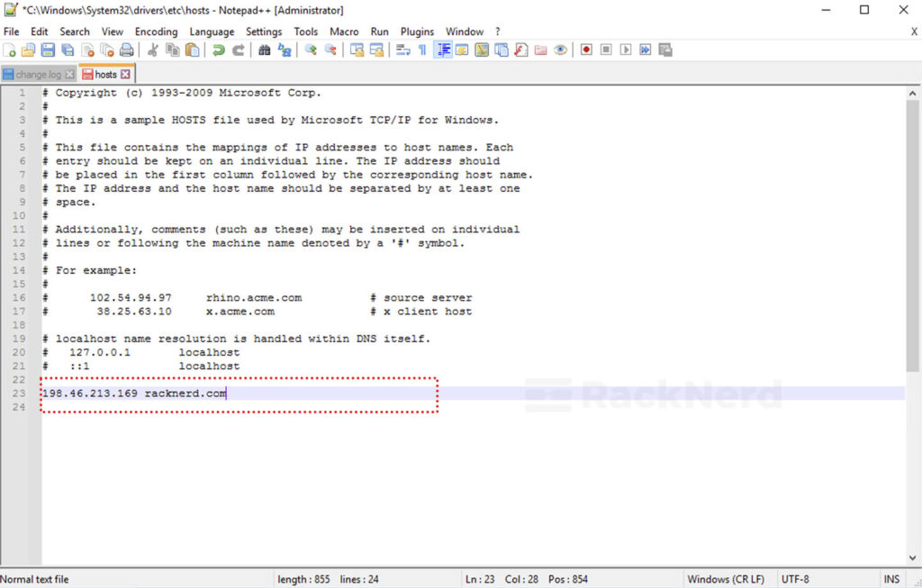Select the Save All icon
This screenshot has width=922, height=588.
point(68,50)
